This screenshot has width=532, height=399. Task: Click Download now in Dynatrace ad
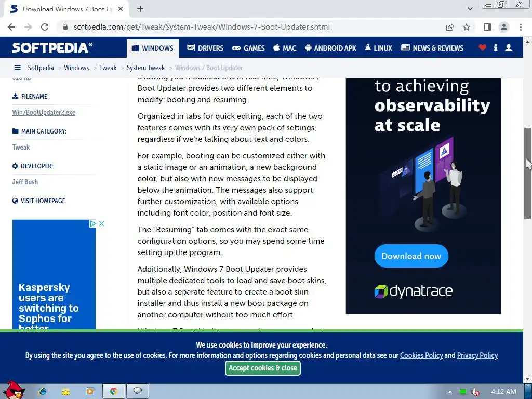coord(411,256)
